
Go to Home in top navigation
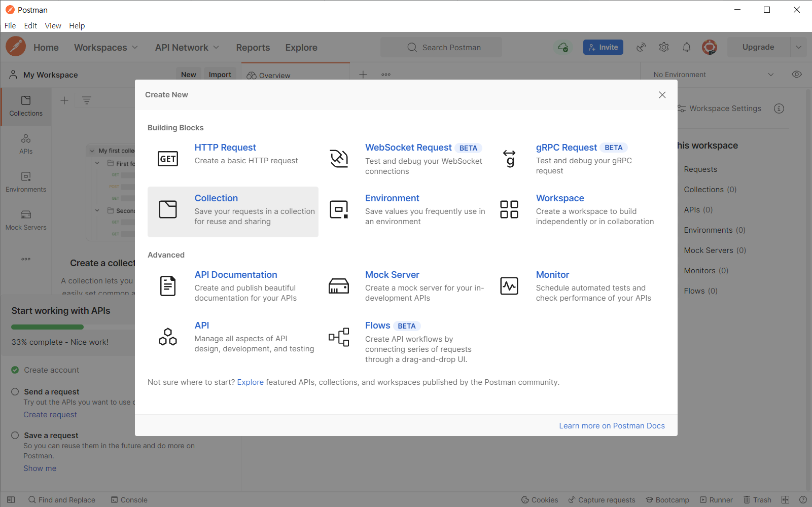(46, 47)
